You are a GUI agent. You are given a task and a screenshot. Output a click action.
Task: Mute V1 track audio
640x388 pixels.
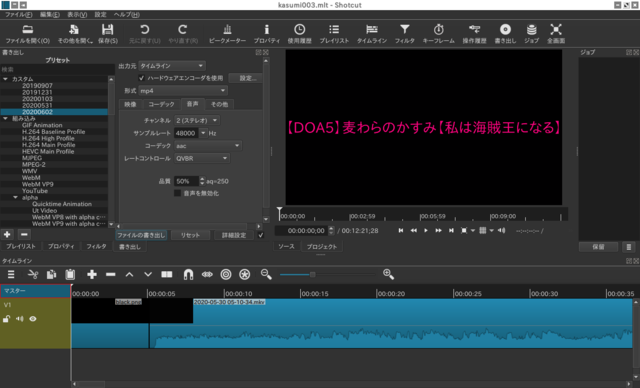coord(20,319)
